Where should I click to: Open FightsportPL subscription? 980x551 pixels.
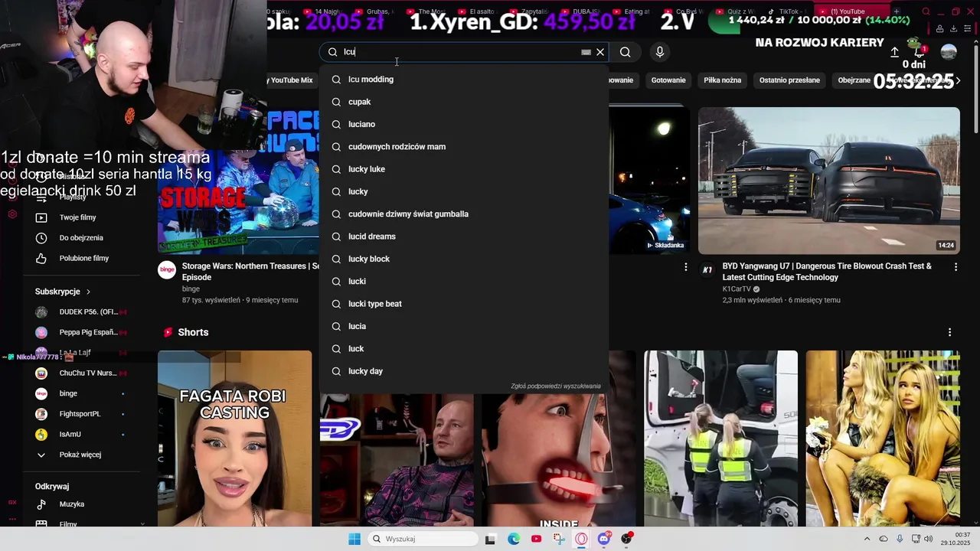(80, 414)
